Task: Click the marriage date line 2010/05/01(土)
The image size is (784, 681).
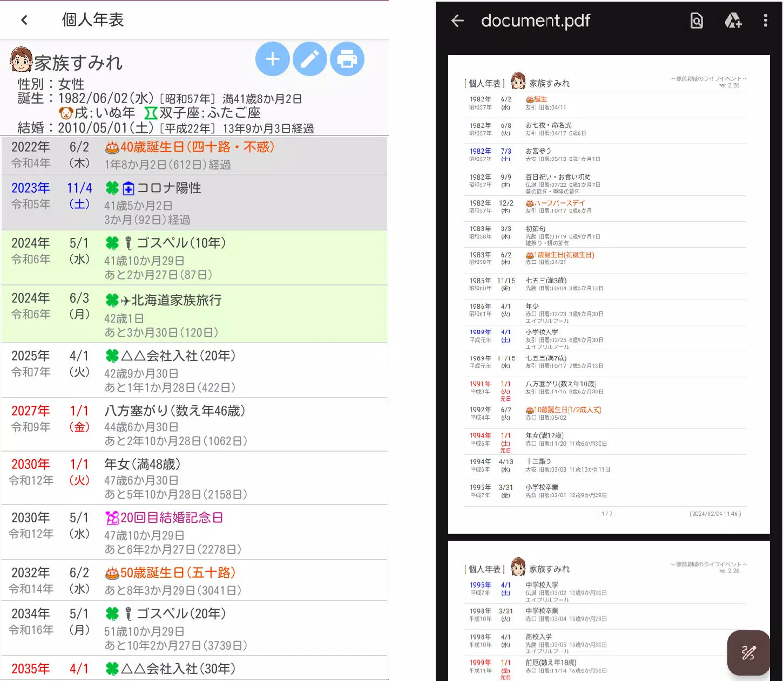Action: click(165, 128)
